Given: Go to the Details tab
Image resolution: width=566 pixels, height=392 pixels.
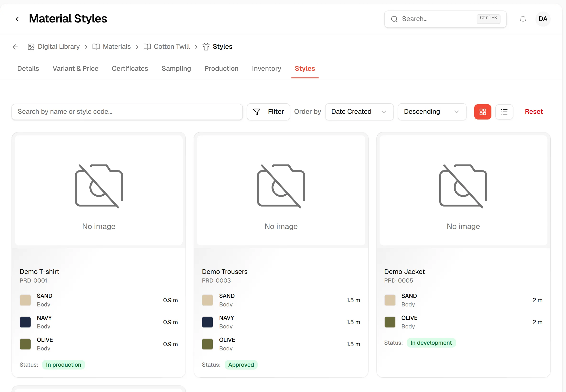Looking at the screenshot, I should [28, 69].
